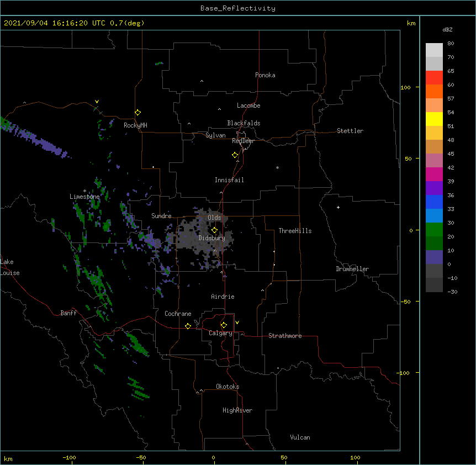Click the Sundre label

(x=161, y=216)
